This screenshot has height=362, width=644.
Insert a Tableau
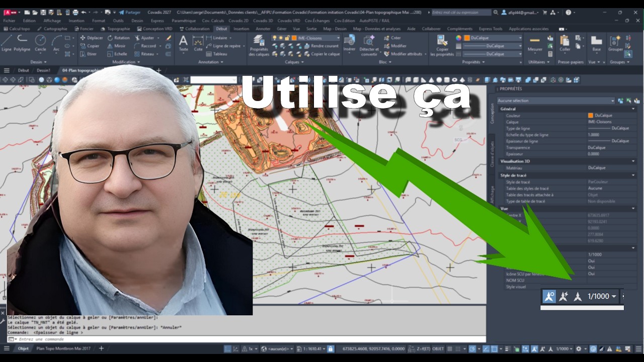click(x=216, y=54)
